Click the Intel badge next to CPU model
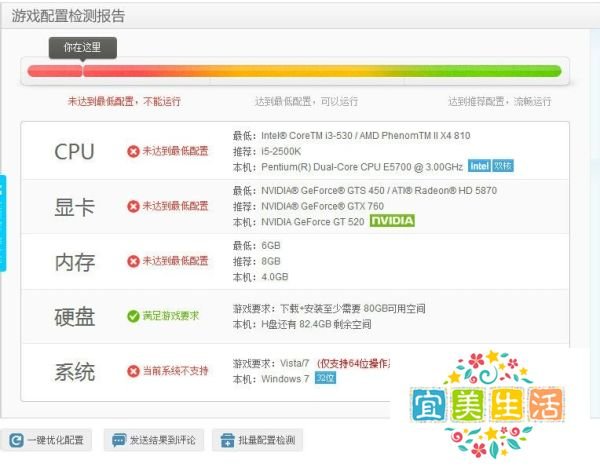 tap(479, 166)
